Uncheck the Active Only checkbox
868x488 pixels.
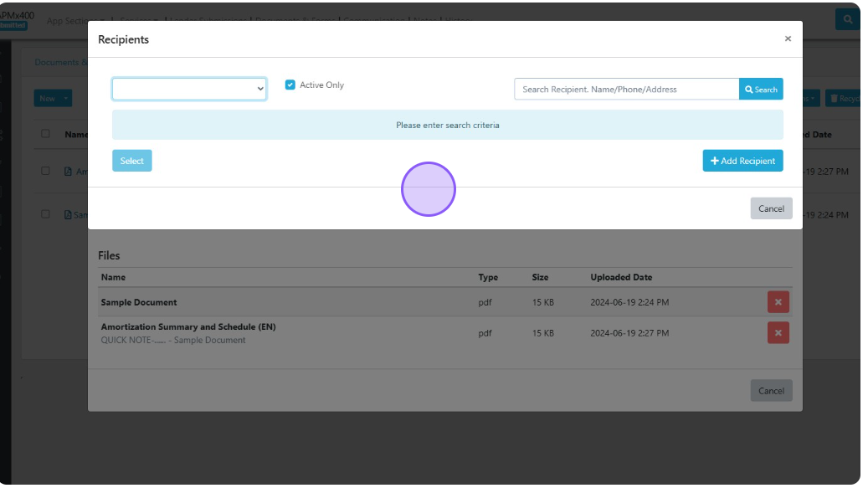pos(290,85)
